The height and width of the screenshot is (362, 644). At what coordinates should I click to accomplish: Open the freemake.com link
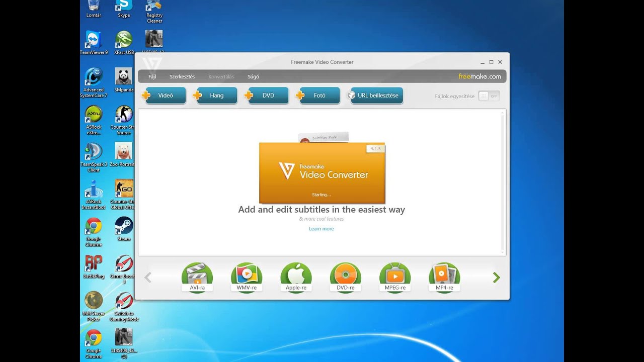pos(479,76)
